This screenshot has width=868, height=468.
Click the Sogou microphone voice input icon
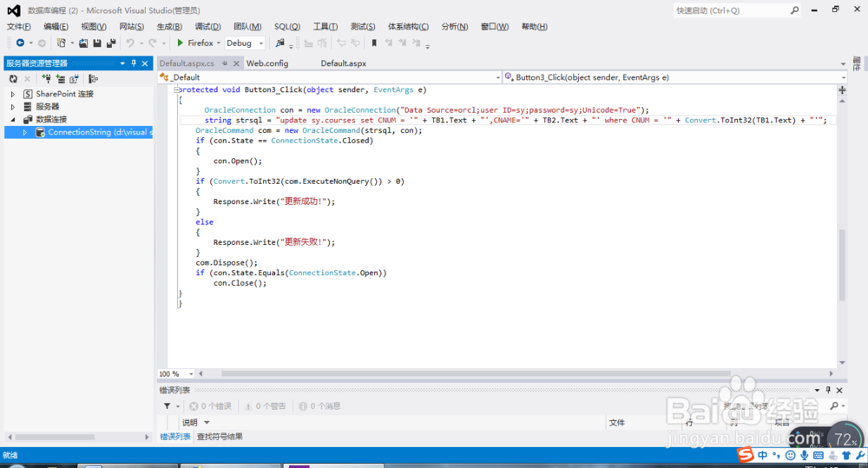[805, 455]
